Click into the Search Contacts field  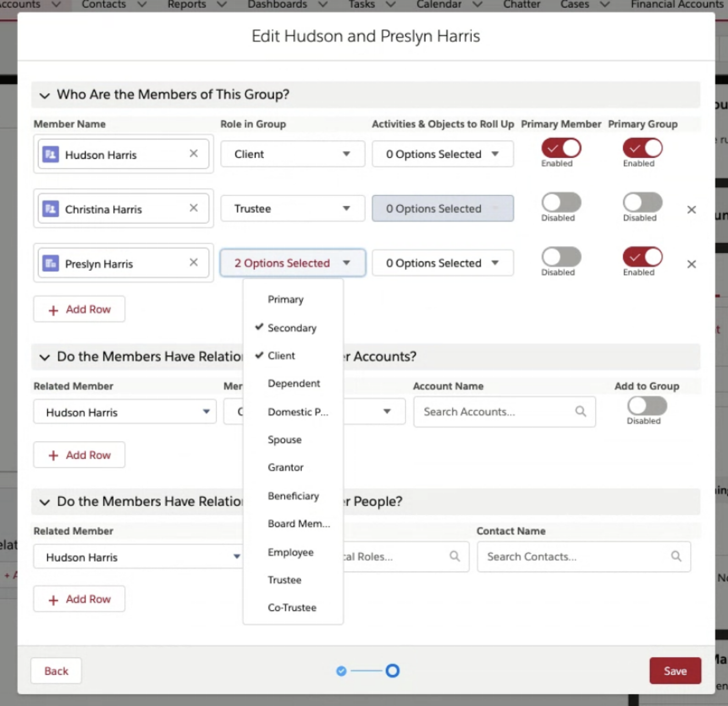pos(573,557)
